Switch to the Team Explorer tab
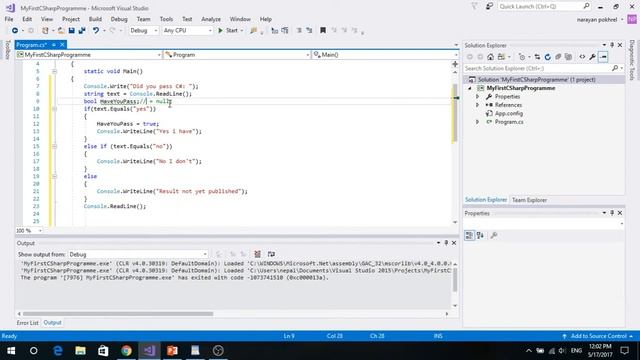 click(x=529, y=200)
